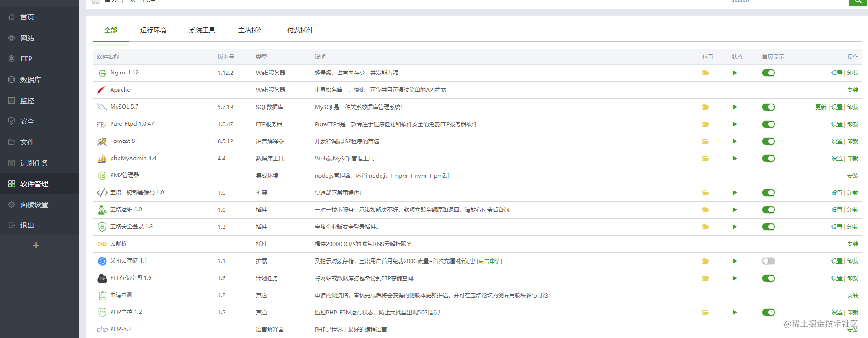Open the Nginx install folder icon
Screen dimensions: 868x338
(x=705, y=73)
